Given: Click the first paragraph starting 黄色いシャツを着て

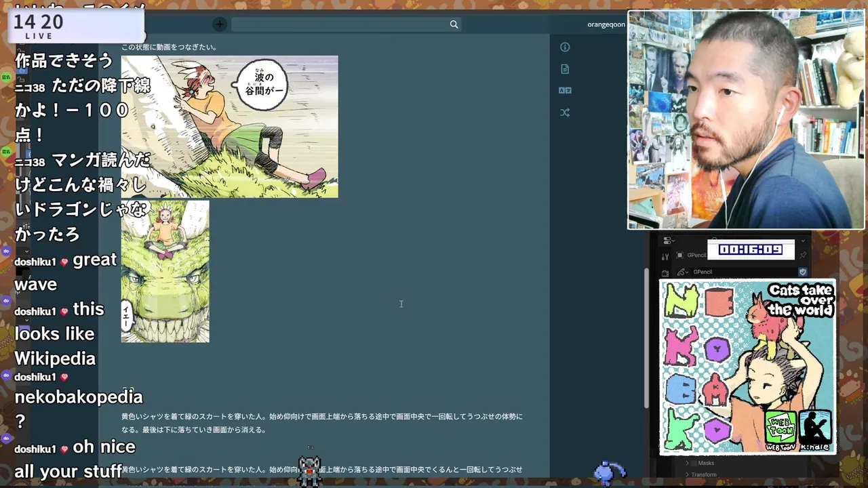Looking at the screenshot, I should [x=322, y=423].
